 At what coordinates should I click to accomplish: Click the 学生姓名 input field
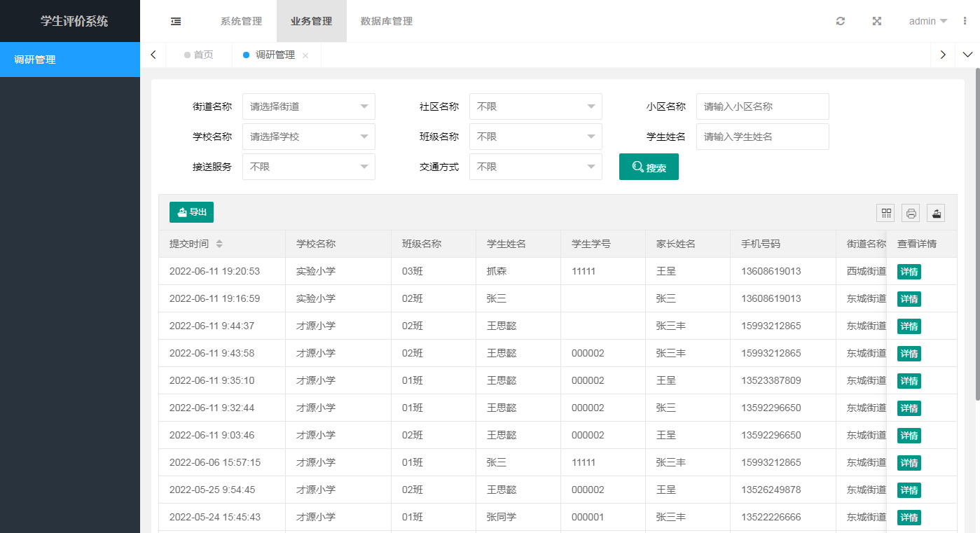[762, 137]
